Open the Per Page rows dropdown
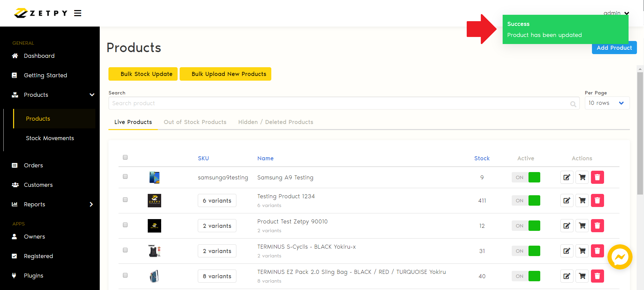Image resolution: width=644 pixels, height=290 pixels. click(x=607, y=103)
